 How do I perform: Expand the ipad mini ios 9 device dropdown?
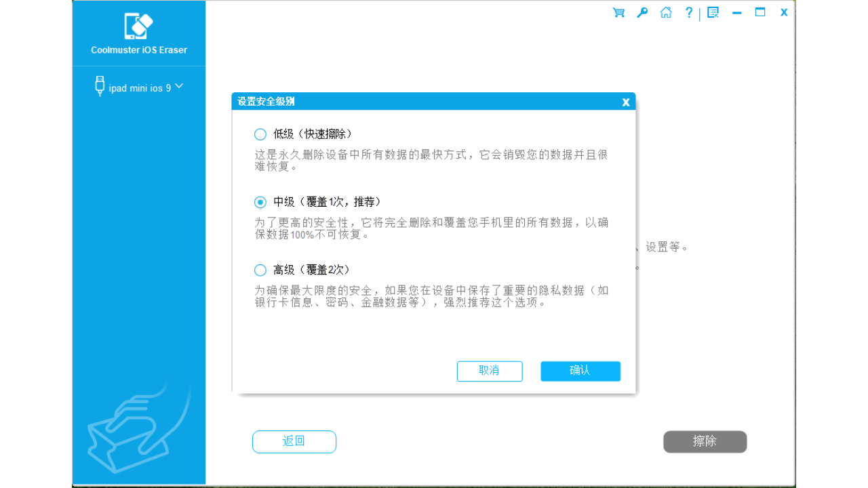point(138,87)
